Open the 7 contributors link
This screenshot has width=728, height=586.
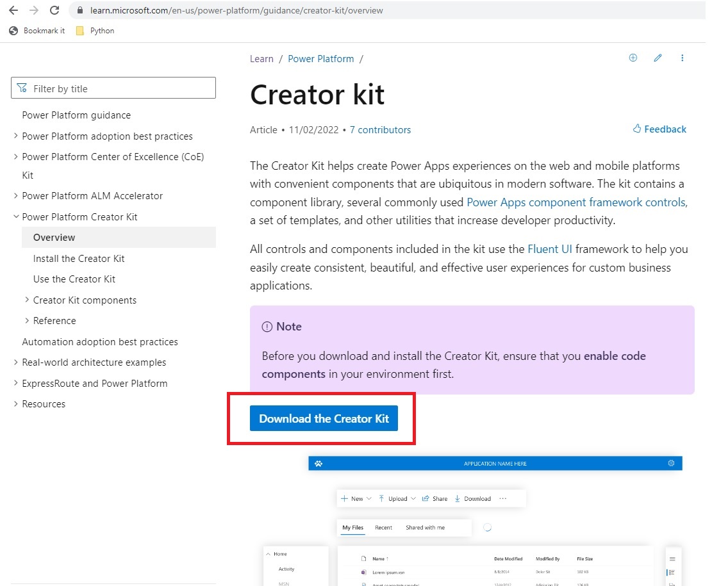click(x=380, y=130)
